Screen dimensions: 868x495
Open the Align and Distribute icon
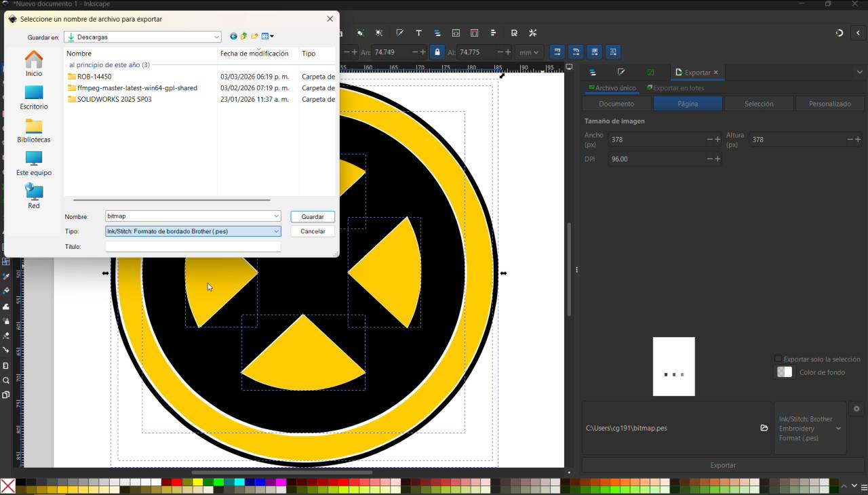pyautogui.click(x=493, y=33)
